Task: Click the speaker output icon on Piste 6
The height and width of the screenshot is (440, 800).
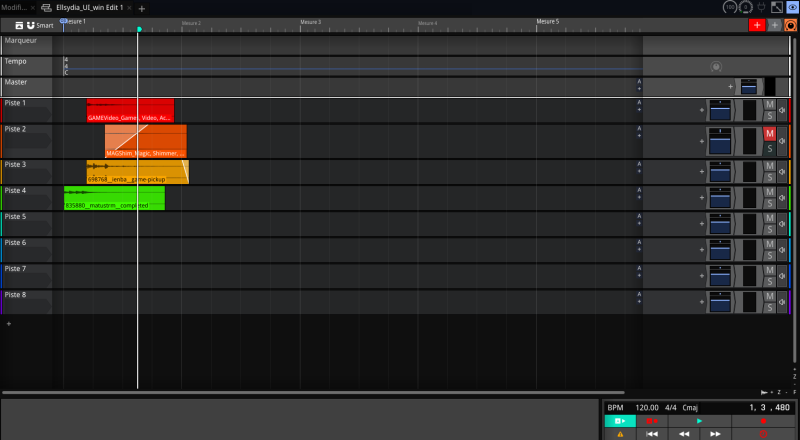Action: (782, 250)
